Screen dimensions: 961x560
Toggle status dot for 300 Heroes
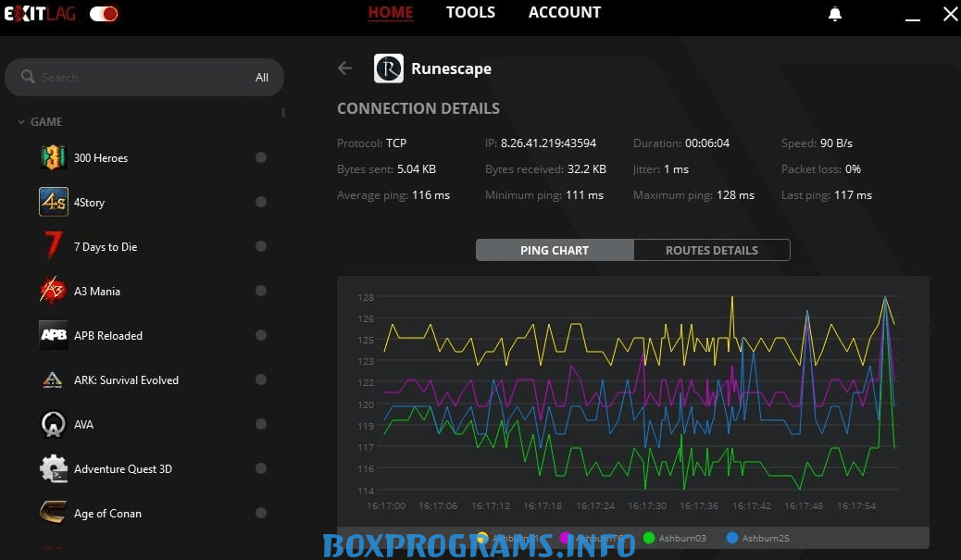coord(261,157)
